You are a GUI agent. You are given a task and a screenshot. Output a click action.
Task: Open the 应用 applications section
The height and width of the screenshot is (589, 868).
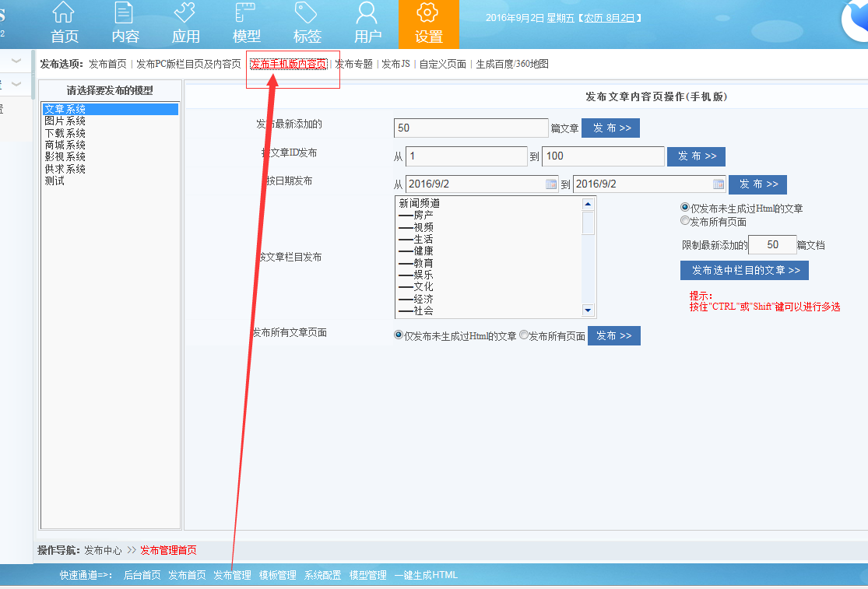185,23
